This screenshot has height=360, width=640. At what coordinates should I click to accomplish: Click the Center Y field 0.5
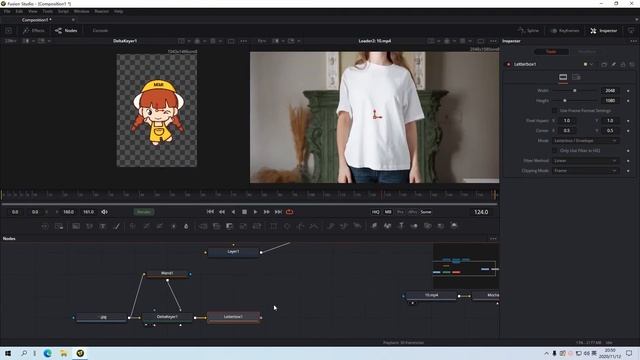610,131
